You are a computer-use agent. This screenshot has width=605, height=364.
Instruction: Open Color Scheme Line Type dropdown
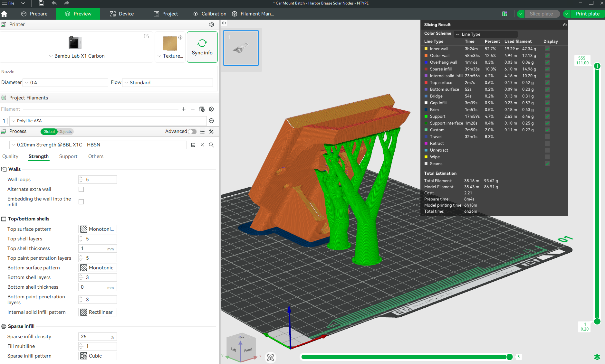(x=486, y=34)
